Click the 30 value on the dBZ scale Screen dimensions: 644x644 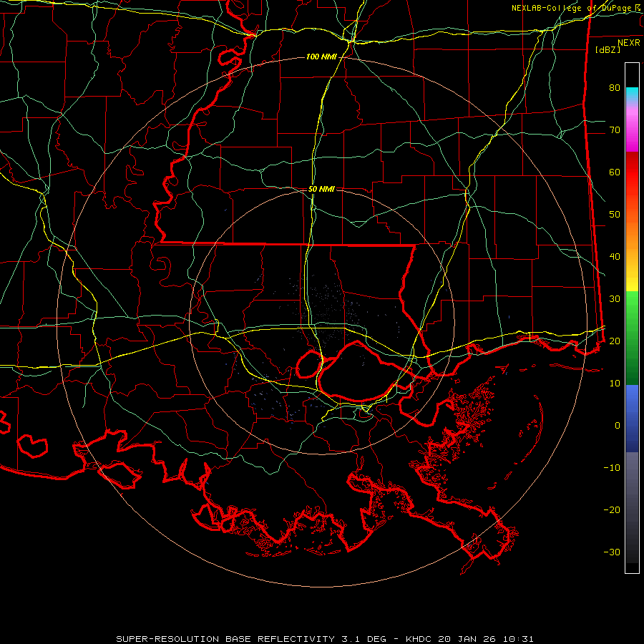coord(615,299)
